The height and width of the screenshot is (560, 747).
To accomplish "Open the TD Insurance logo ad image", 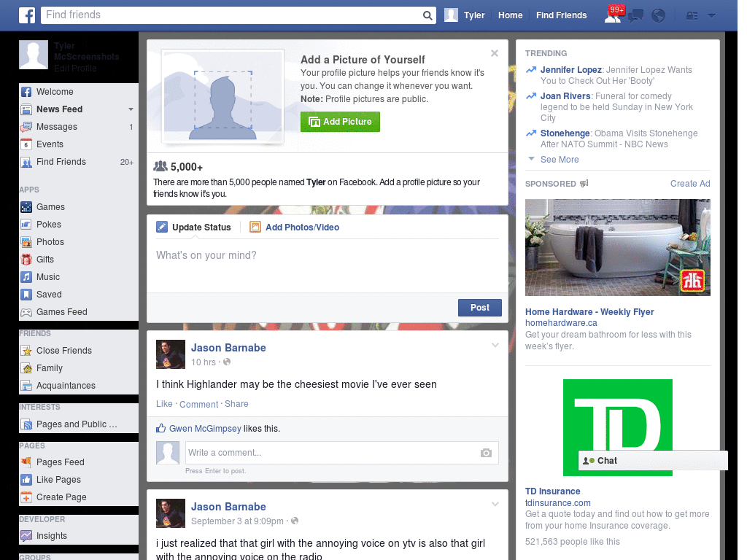I will pos(617,427).
